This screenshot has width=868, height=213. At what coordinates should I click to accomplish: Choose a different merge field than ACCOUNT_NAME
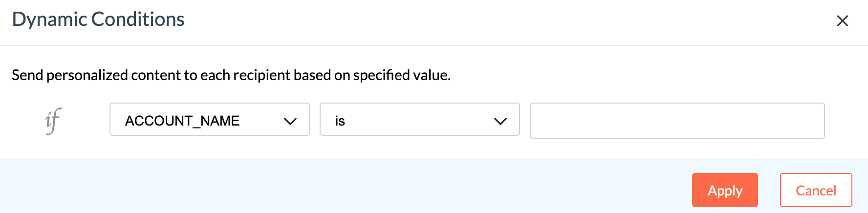209,119
